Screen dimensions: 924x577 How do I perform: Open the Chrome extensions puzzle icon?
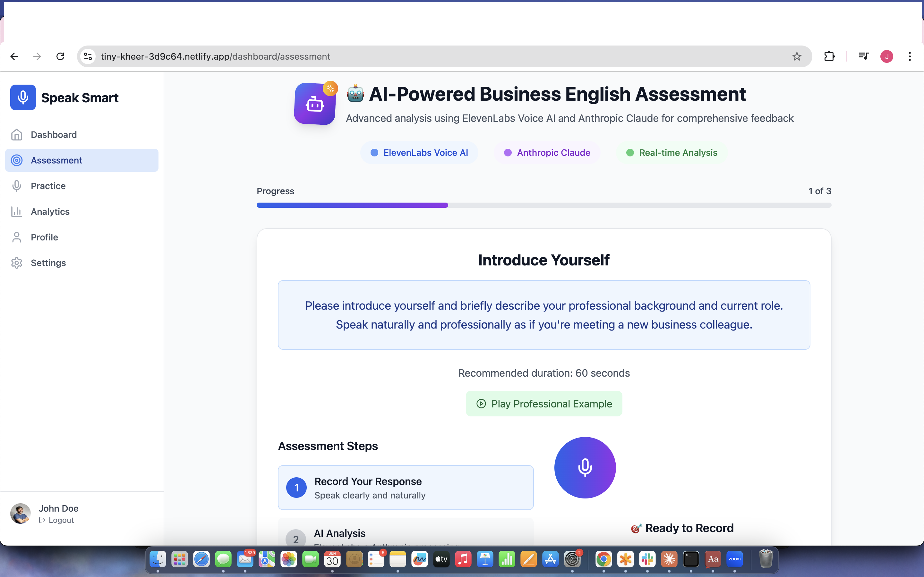(x=829, y=56)
